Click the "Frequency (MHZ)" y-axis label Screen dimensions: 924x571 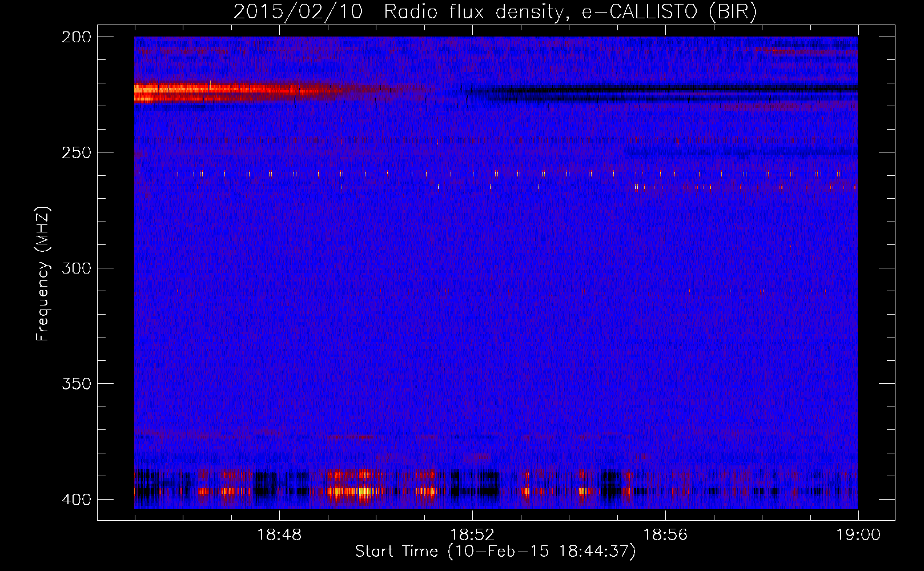[43, 274]
